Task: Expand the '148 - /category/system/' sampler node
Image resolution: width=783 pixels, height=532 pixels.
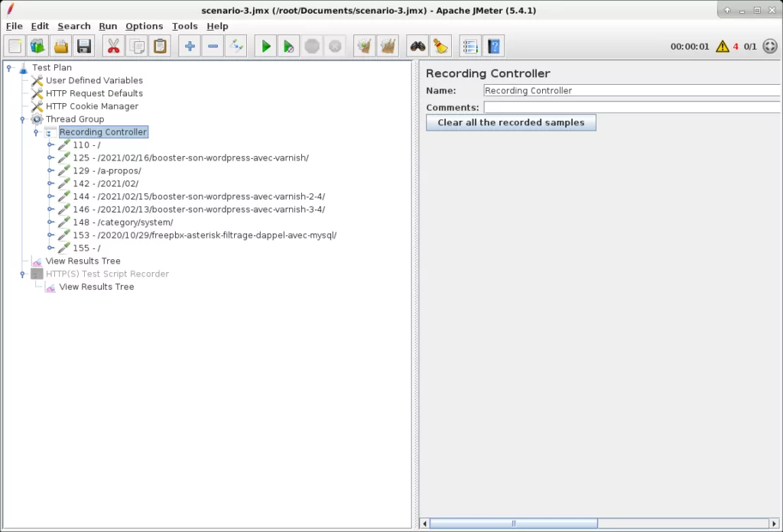Action: [x=50, y=222]
